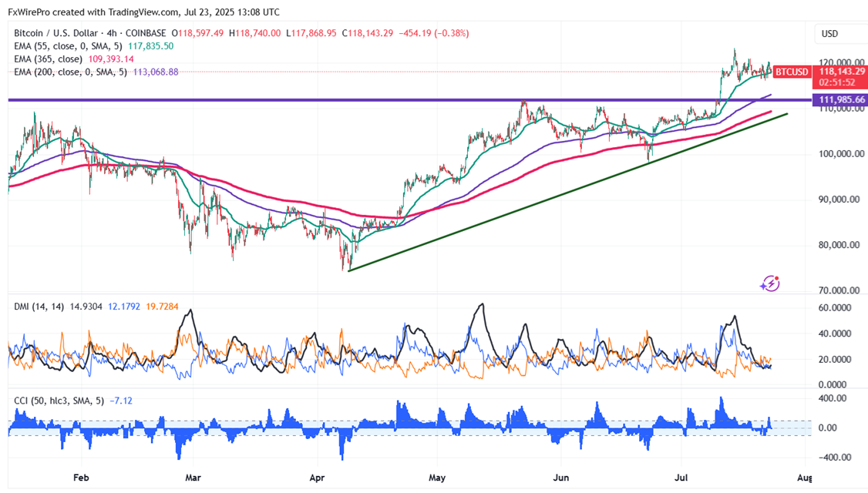The image size is (868, 493).
Task: Click the candle countdown timer 02:51:52
Action: click(836, 82)
